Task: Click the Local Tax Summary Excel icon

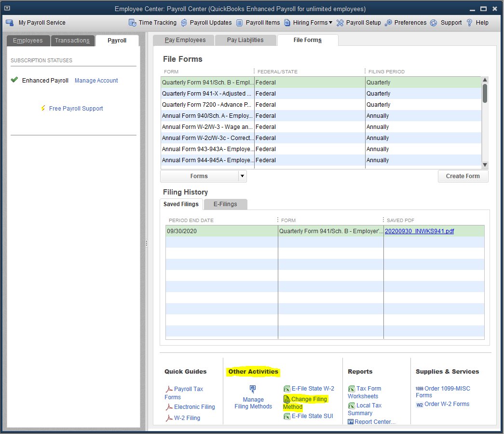Action: click(x=352, y=406)
